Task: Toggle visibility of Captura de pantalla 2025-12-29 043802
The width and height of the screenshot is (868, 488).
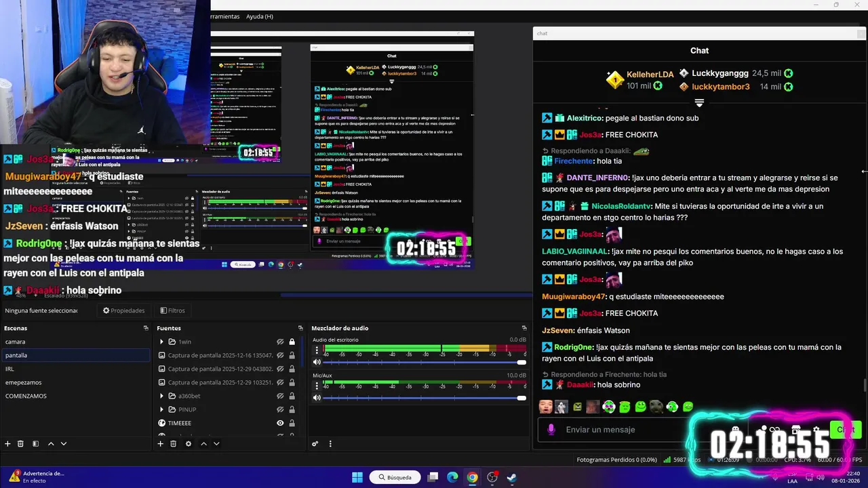Action: [280, 369]
